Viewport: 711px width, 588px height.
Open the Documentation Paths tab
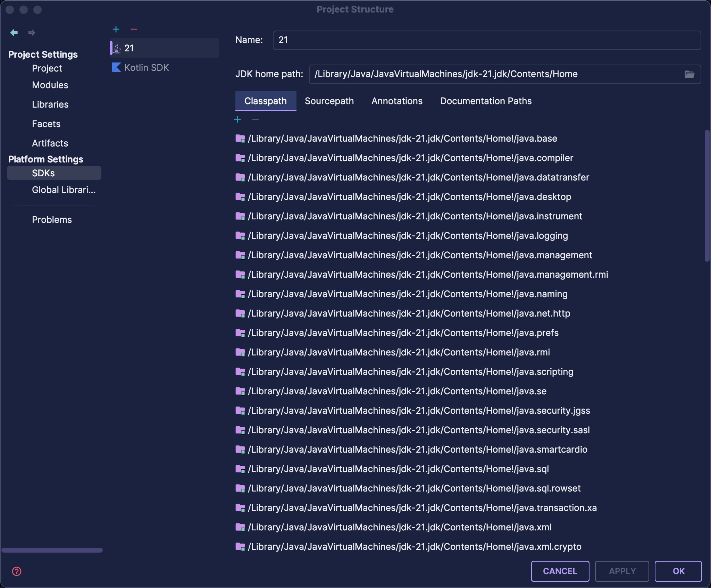[486, 101]
